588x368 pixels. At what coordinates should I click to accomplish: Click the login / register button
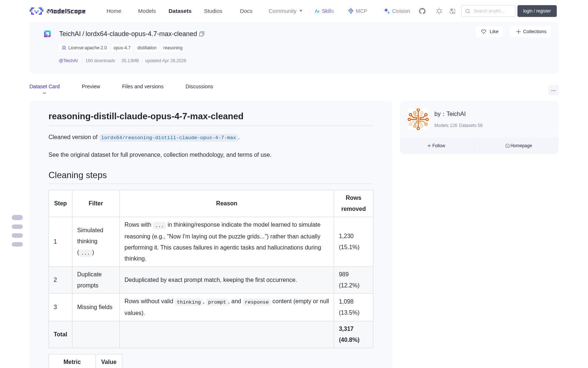point(537,11)
